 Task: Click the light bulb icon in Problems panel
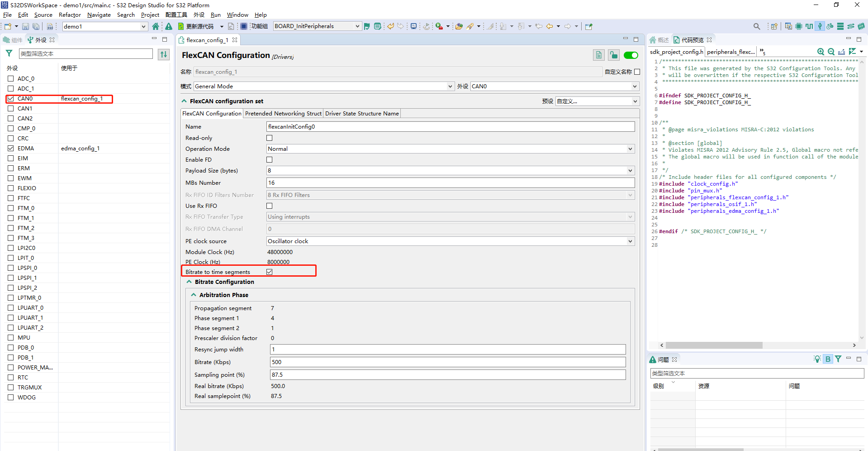pos(817,359)
